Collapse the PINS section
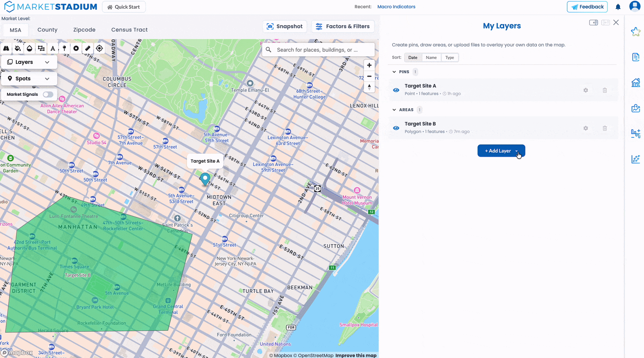The image size is (644, 358). [394, 72]
